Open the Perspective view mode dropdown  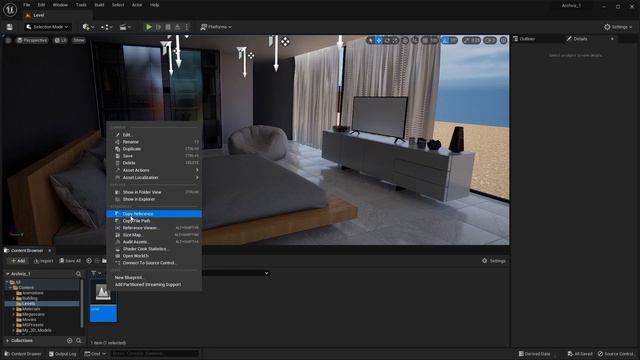point(32,40)
